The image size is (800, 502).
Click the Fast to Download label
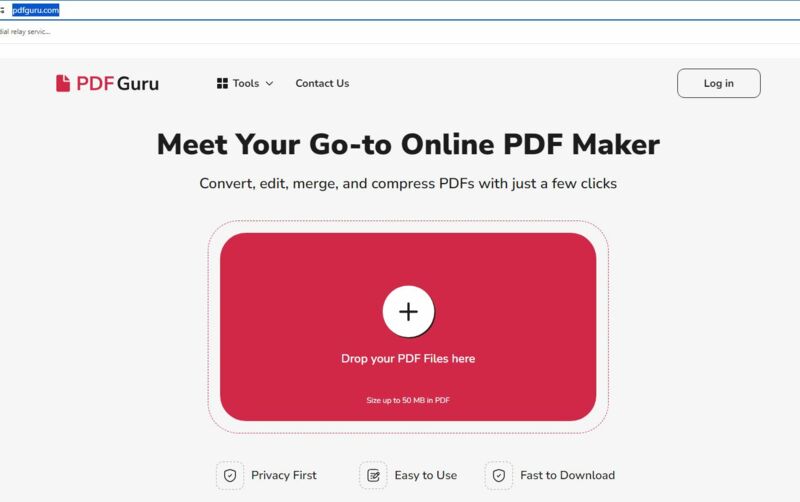567,475
